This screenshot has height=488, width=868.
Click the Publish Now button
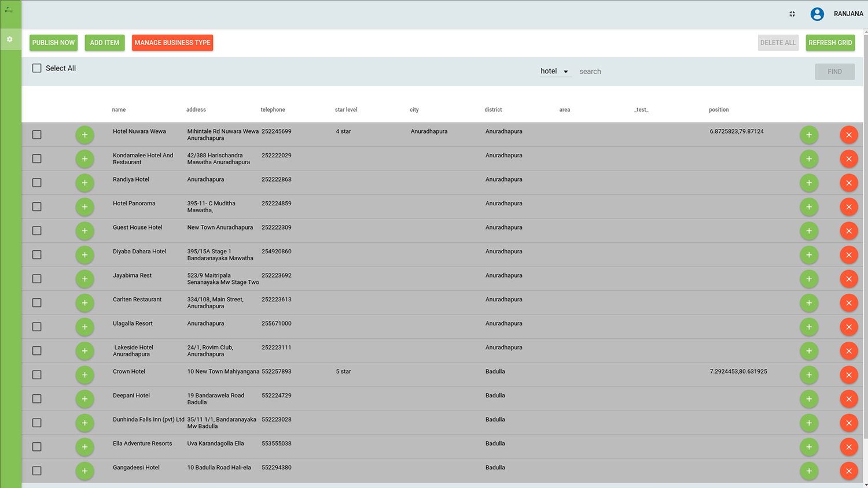(53, 43)
